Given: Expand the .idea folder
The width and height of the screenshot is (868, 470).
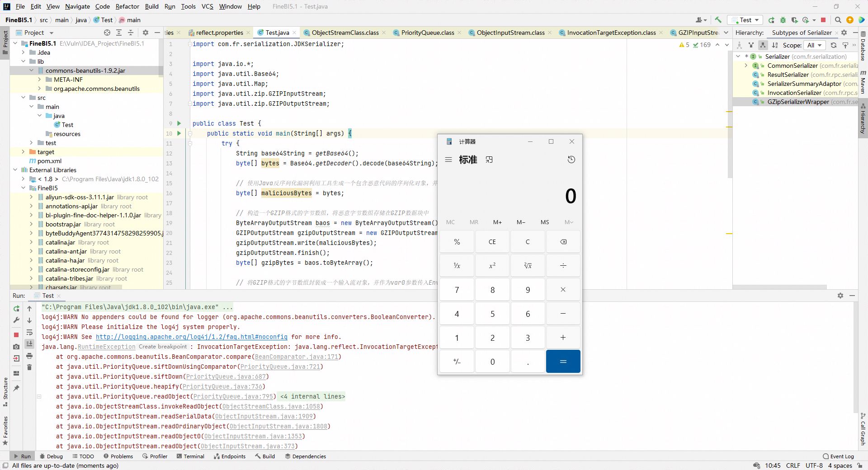Looking at the screenshot, I should coord(23,52).
